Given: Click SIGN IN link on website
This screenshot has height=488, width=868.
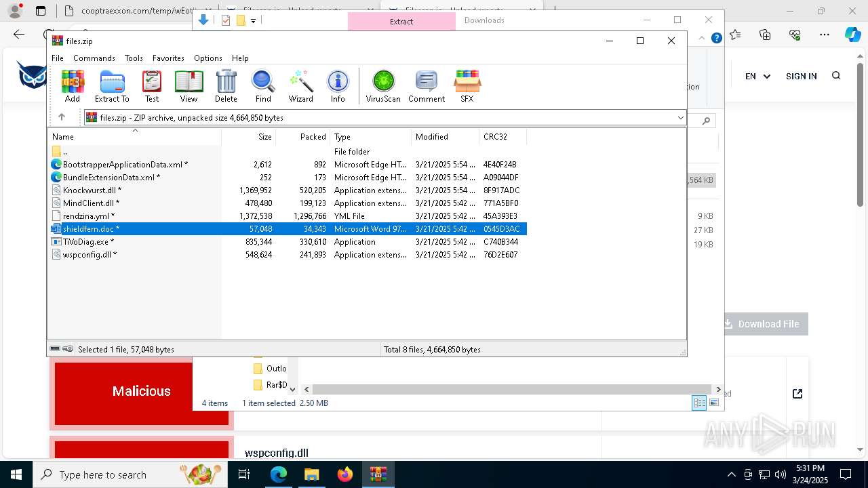Looking at the screenshot, I should pyautogui.click(x=802, y=77).
